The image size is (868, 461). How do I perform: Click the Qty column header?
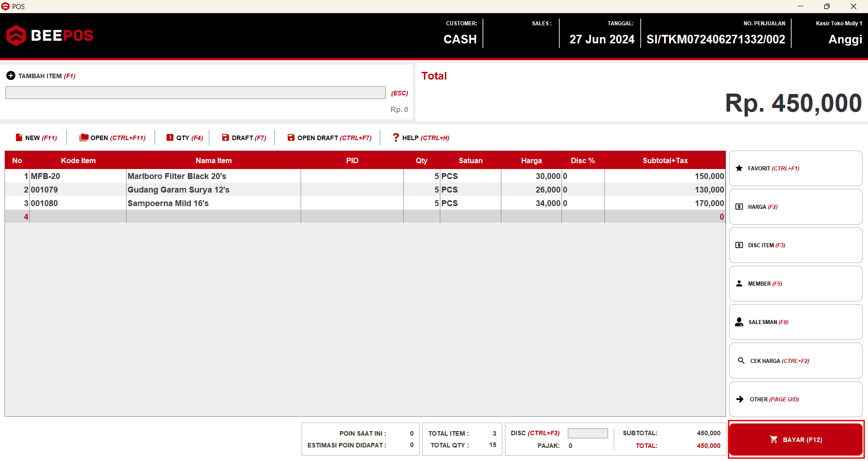(x=421, y=160)
